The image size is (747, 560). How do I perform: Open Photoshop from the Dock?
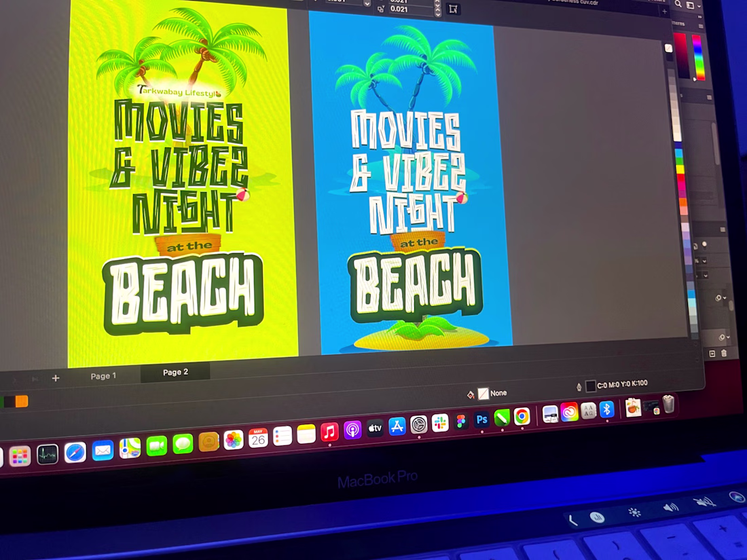pyautogui.click(x=481, y=419)
